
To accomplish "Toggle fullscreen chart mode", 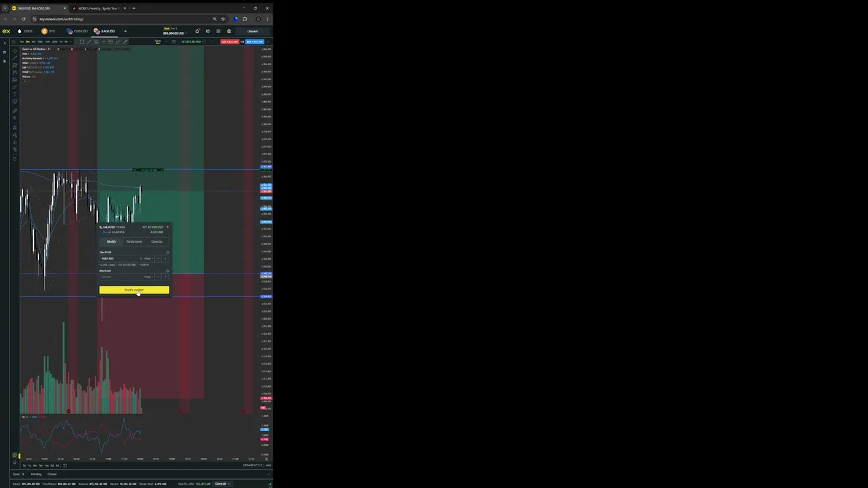I will tap(213, 41).
